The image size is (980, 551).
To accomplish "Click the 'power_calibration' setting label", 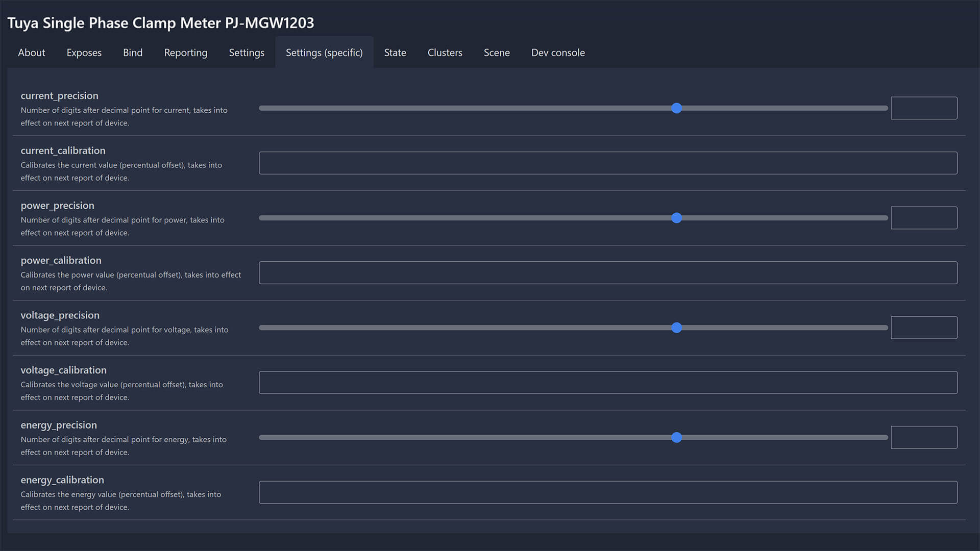I will [61, 260].
